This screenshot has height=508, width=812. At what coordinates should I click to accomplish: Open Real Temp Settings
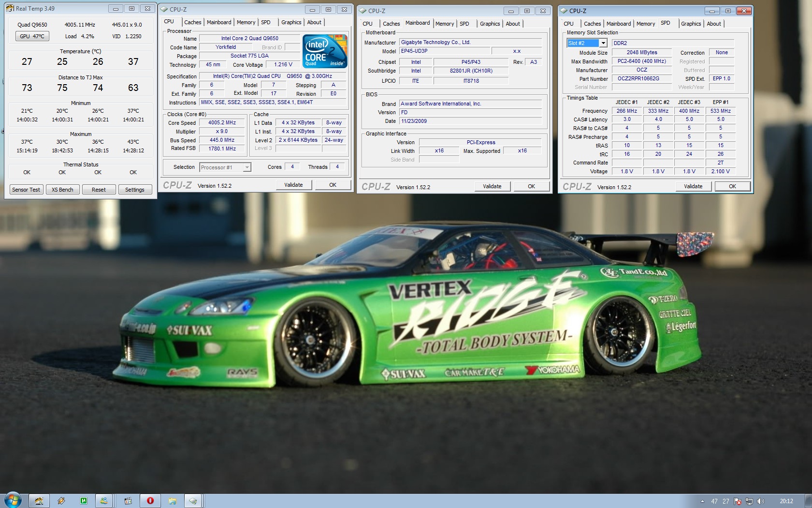135,190
